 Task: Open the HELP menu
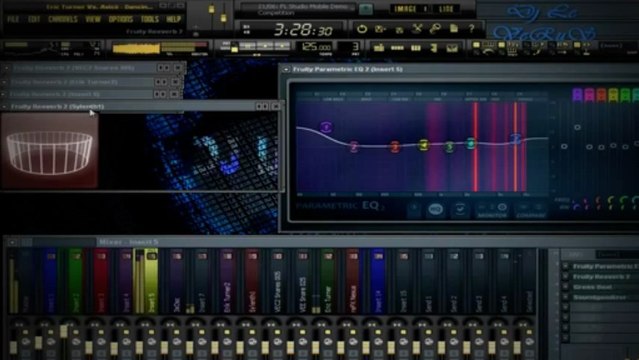click(x=174, y=19)
